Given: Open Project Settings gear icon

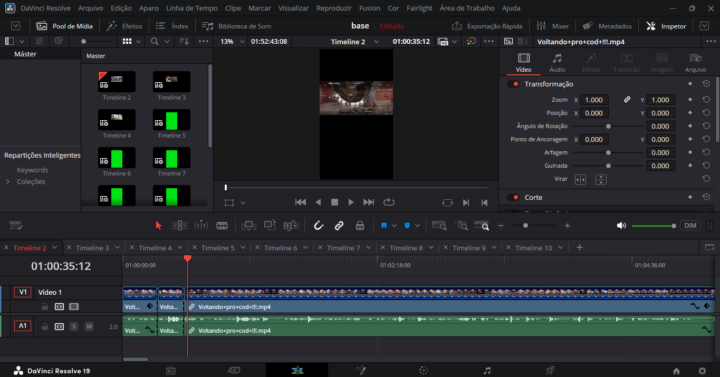Looking at the screenshot, I should (x=702, y=371).
